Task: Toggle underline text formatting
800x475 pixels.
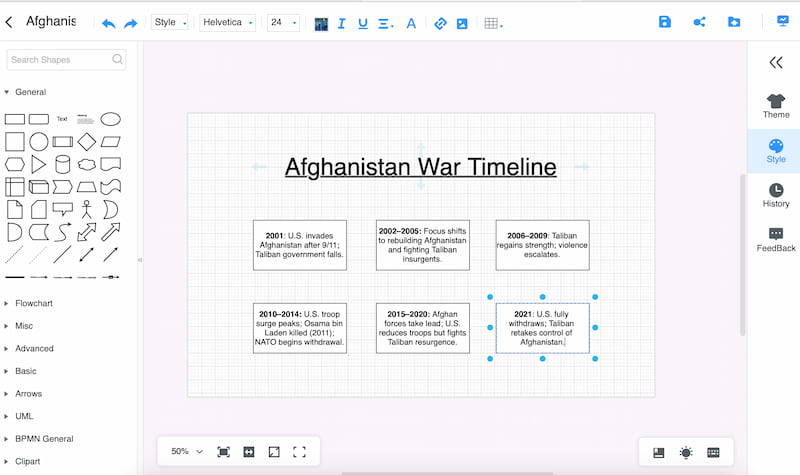Action: [362, 23]
